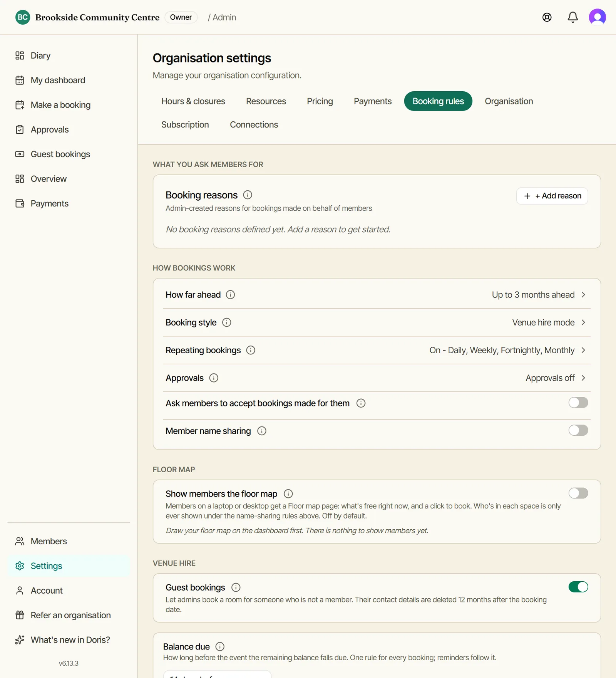Expand How far ahead setting chevron
This screenshot has height=678, width=616.
[x=583, y=295]
